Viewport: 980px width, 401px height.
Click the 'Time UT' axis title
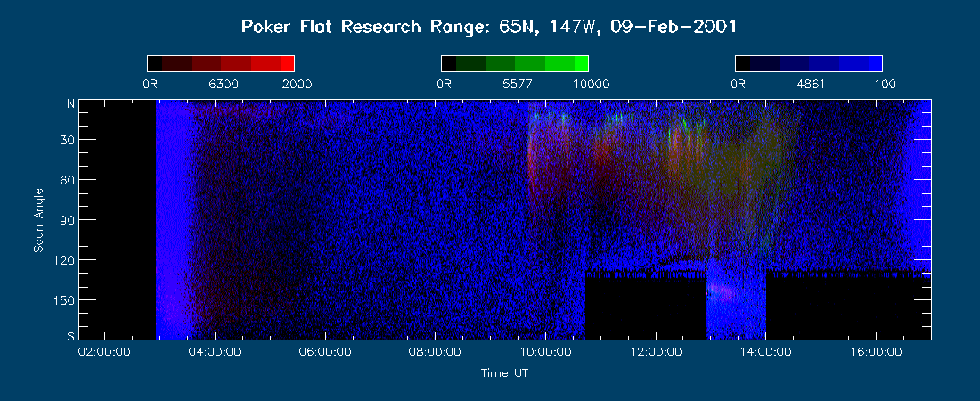(x=504, y=373)
